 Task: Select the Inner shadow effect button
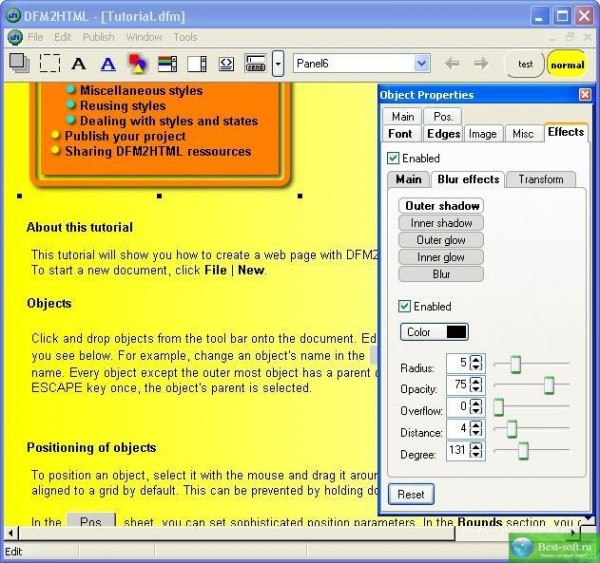pyautogui.click(x=441, y=223)
